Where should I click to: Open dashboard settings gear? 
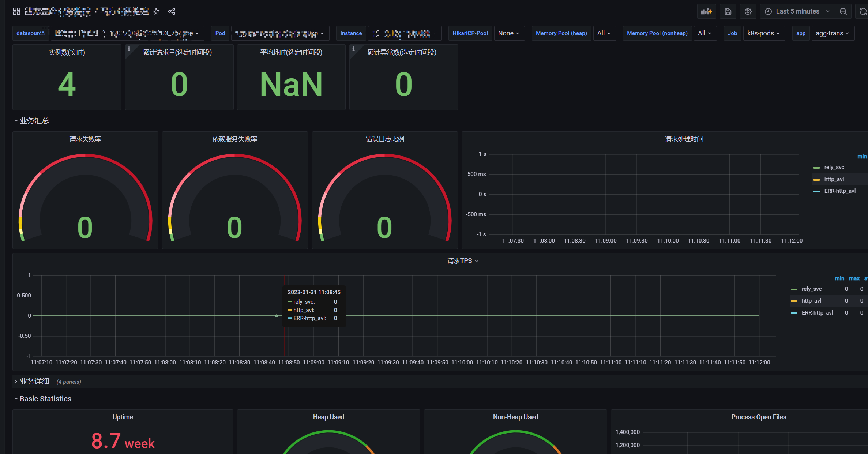(x=748, y=11)
